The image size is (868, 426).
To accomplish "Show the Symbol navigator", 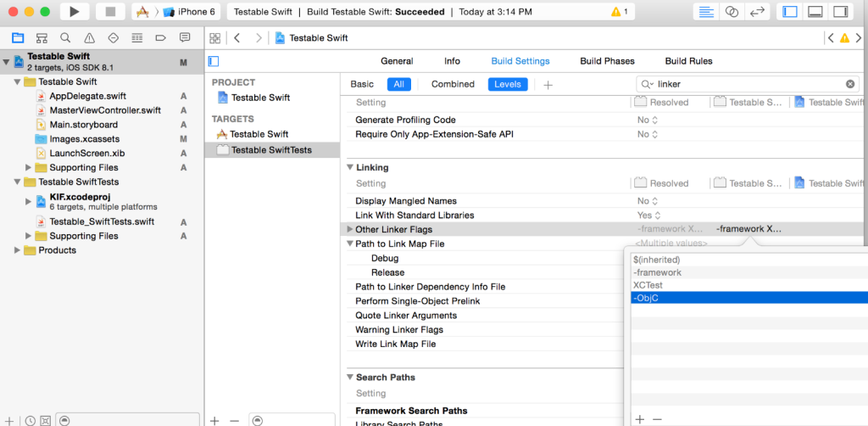I will coord(42,37).
